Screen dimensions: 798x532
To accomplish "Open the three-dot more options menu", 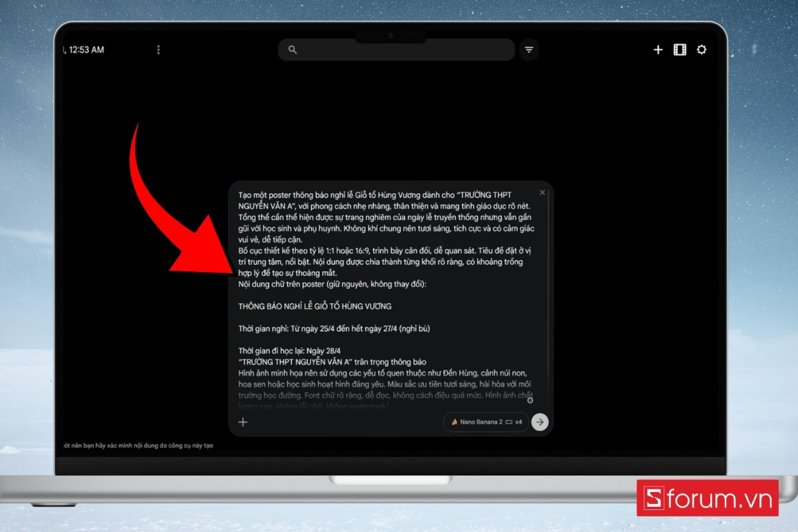I will pyautogui.click(x=158, y=50).
